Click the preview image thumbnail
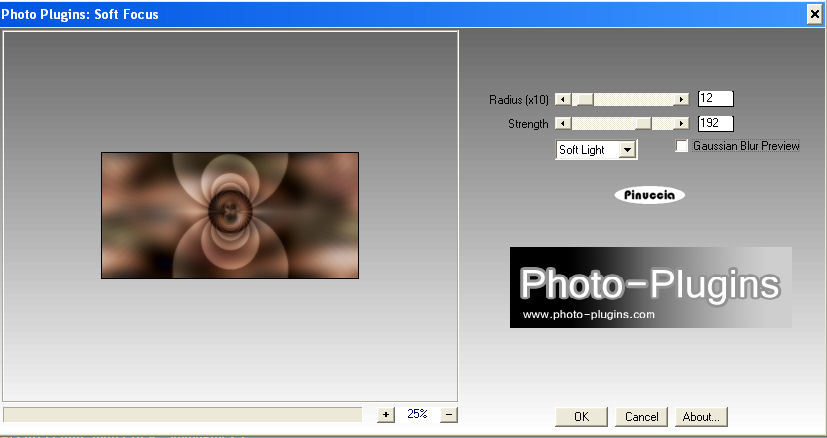The width and height of the screenshot is (827, 438). [x=230, y=215]
